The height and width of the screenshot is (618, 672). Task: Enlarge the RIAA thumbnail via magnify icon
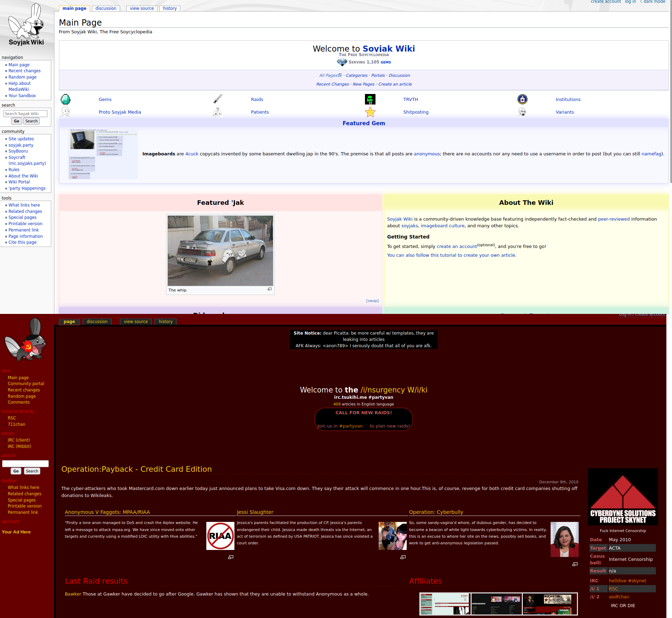(x=231, y=557)
